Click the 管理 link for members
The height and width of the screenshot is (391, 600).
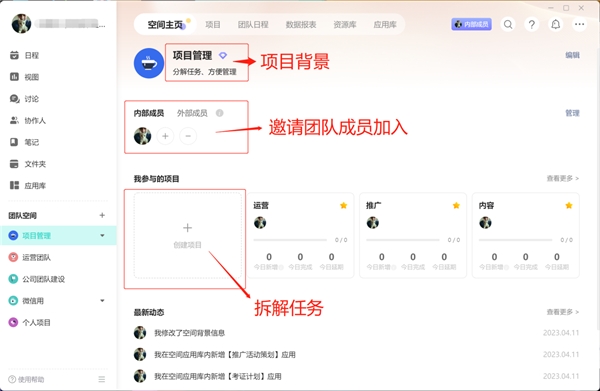click(x=572, y=113)
